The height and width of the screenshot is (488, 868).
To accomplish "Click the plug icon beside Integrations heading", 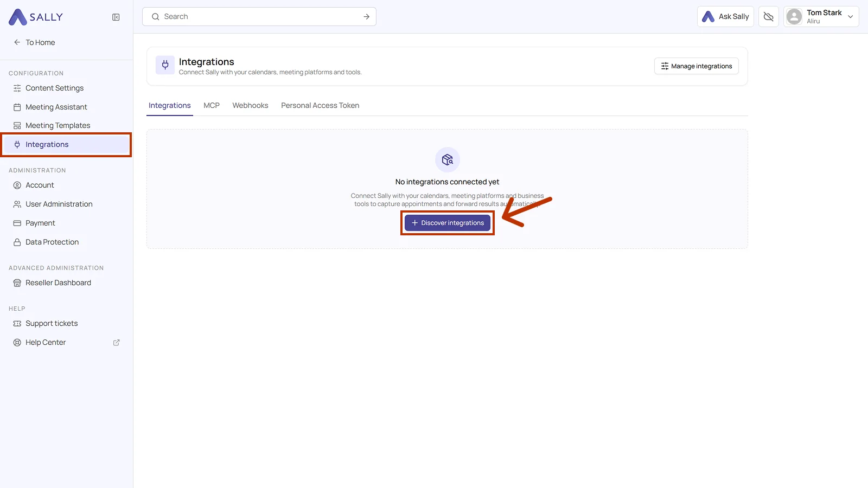I will pyautogui.click(x=165, y=65).
